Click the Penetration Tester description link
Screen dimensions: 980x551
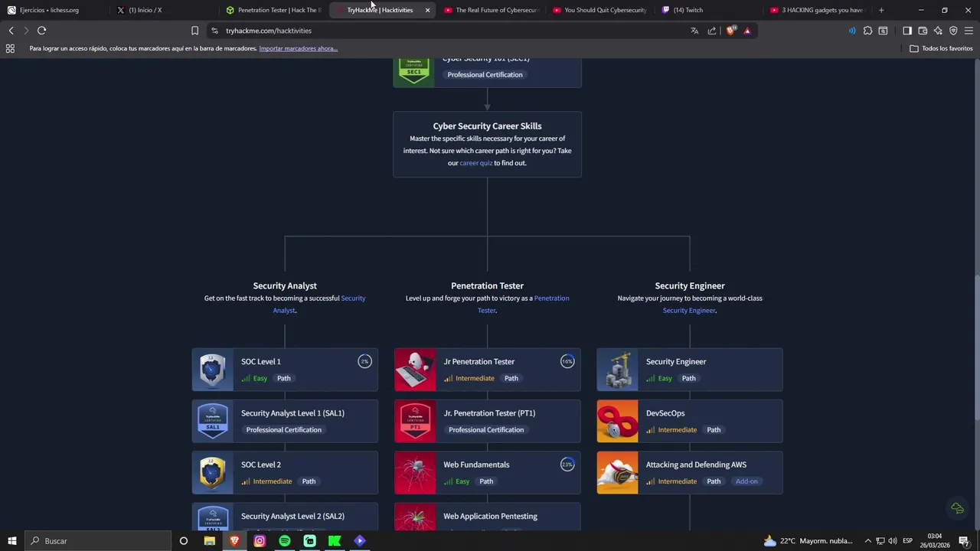pyautogui.click(x=524, y=305)
